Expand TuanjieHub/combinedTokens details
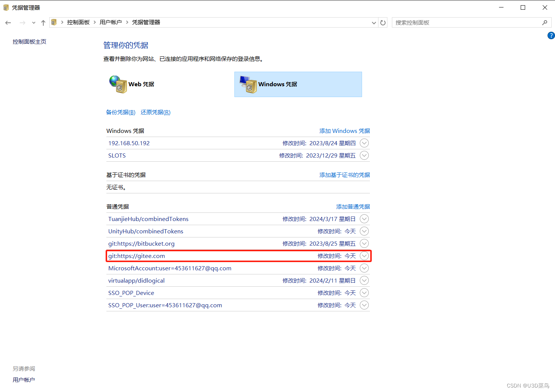The width and height of the screenshot is (555, 392). [364, 219]
